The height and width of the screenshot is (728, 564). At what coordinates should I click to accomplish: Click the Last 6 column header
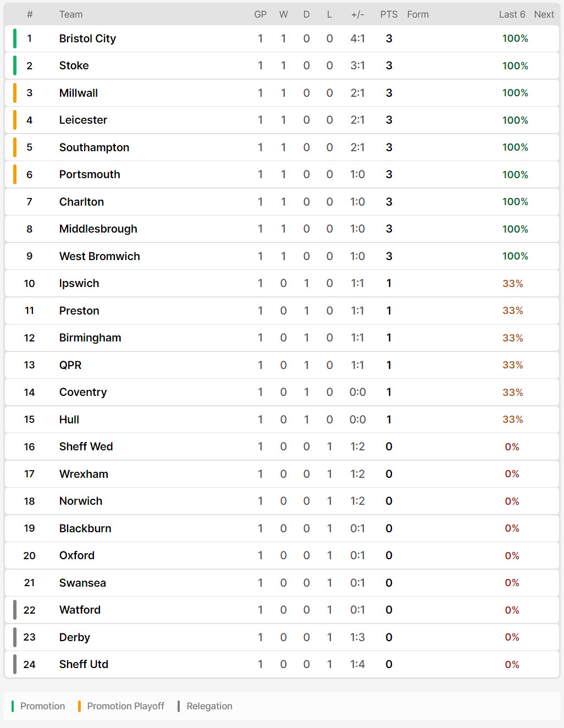(x=512, y=14)
